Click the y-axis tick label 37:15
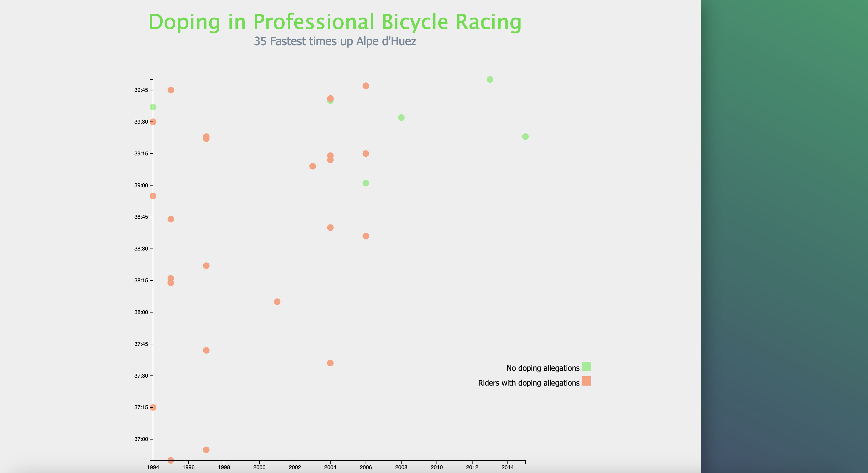 click(141, 407)
